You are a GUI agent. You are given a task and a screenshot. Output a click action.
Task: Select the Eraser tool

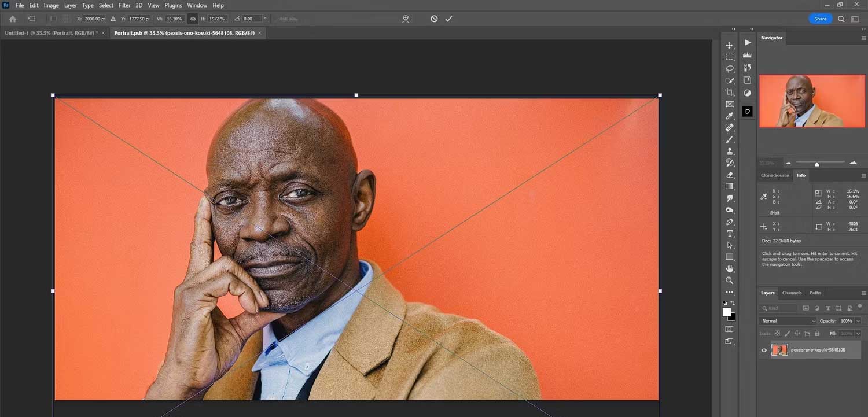pos(730,175)
